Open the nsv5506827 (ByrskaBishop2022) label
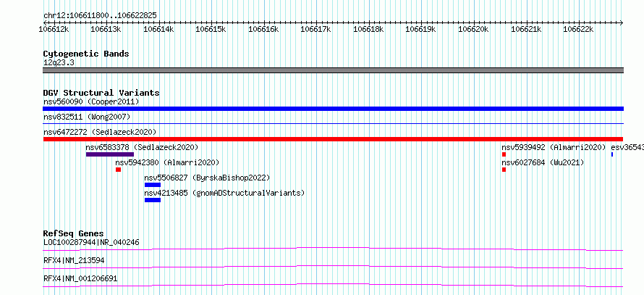Viewport: 644px width, 295px height. [207, 178]
